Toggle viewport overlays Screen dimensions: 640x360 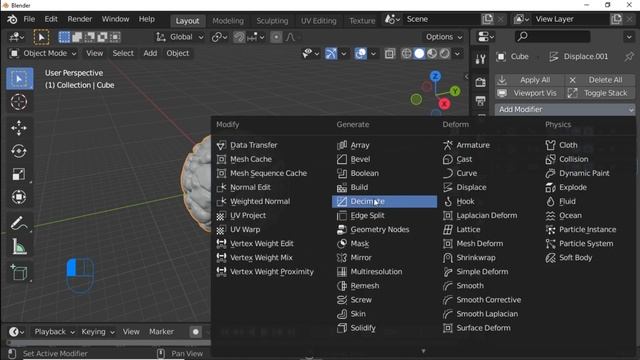(x=360, y=53)
